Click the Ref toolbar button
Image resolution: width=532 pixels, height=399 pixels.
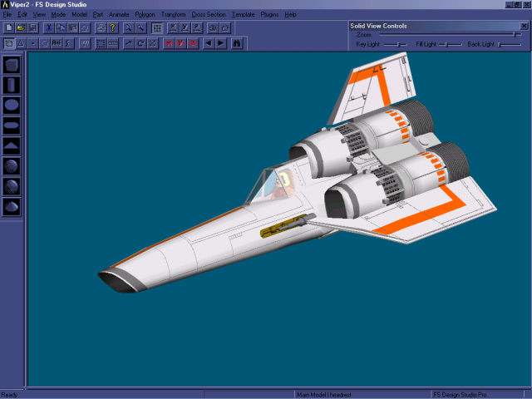(57, 43)
